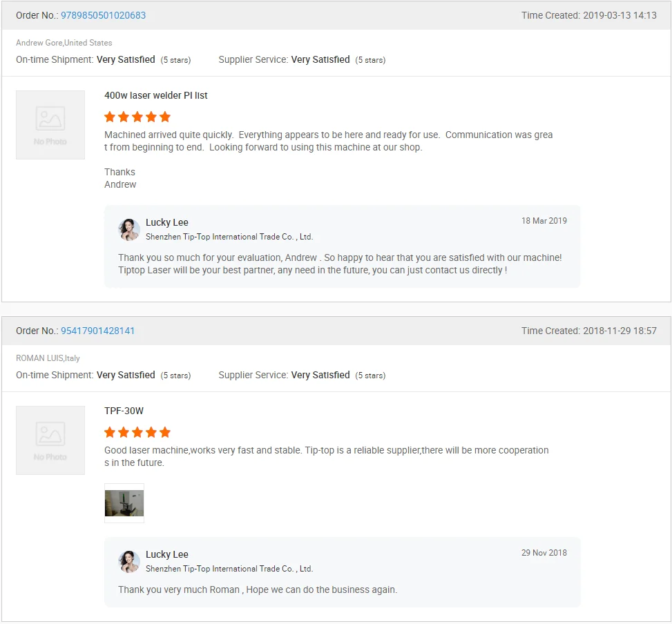
Task: Click Lucky Lee avatar in March reply
Action: pos(129,230)
